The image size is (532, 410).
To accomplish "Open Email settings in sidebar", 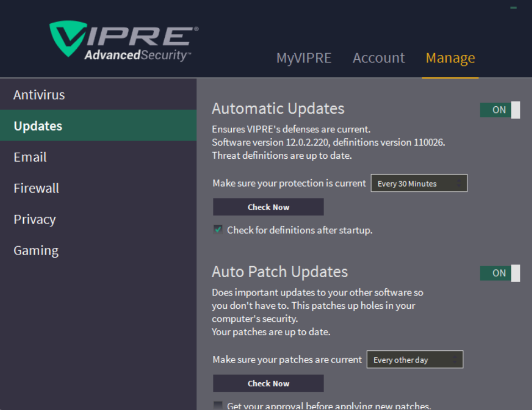I will 98,157.
